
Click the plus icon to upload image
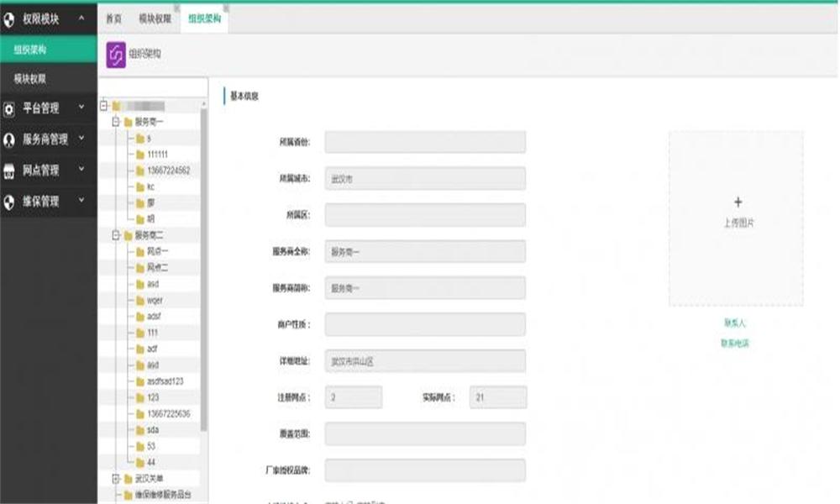pos(738,202)
